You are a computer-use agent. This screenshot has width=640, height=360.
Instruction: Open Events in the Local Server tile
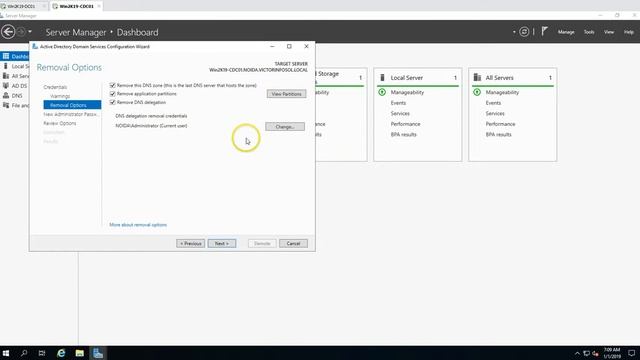click(x=398, y=103)
